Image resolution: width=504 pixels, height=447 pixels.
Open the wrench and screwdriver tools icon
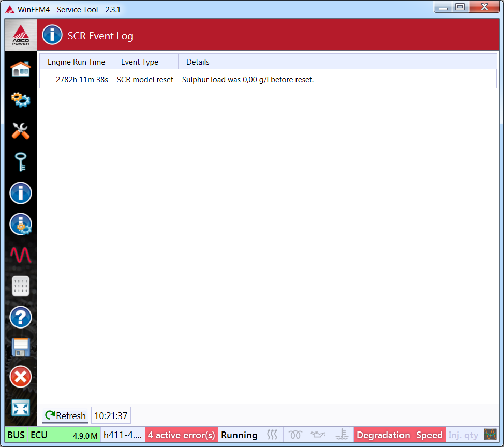click(21, 131)
